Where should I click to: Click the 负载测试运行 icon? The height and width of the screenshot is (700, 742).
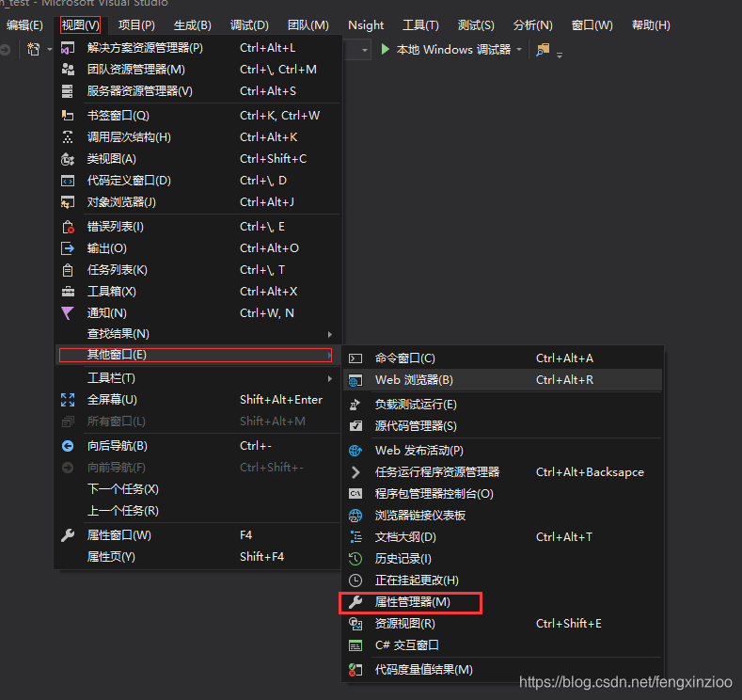[x=355, y=405]
